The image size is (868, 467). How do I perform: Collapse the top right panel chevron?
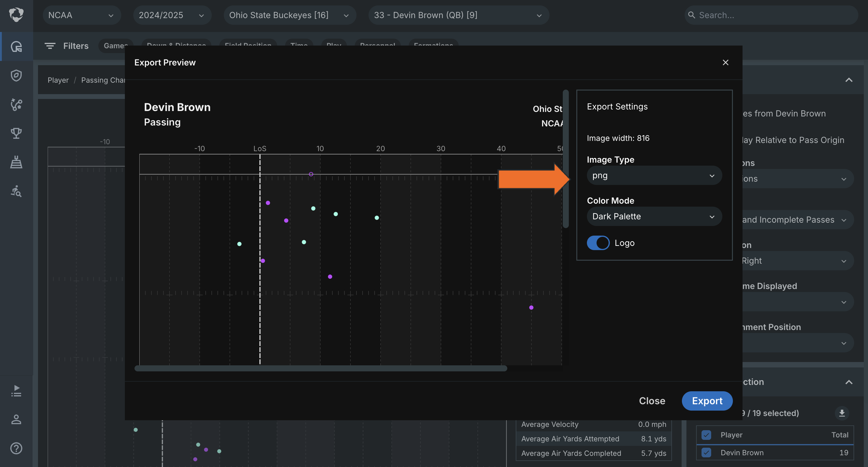pos(849,80)
